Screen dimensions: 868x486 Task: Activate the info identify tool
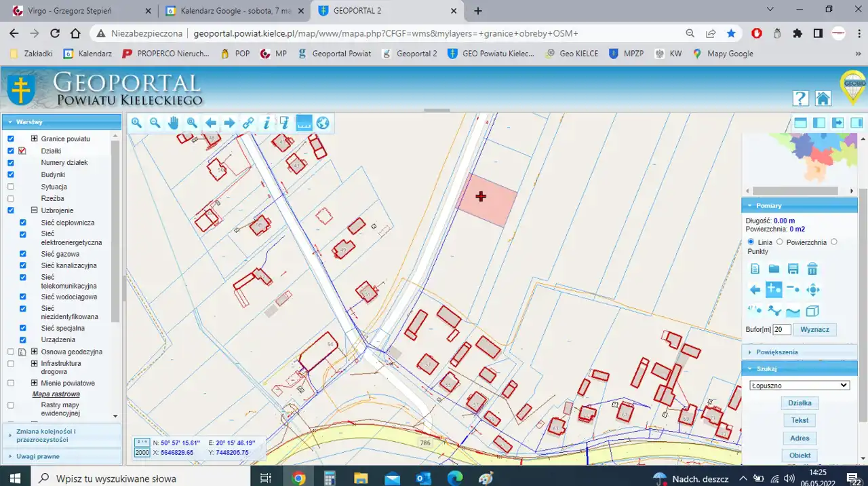coord(267,123)
